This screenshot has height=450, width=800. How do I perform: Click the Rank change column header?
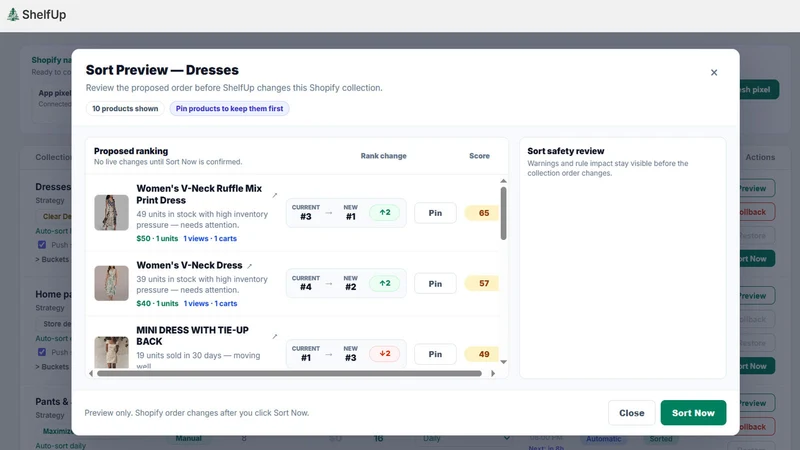click(384, 156)
